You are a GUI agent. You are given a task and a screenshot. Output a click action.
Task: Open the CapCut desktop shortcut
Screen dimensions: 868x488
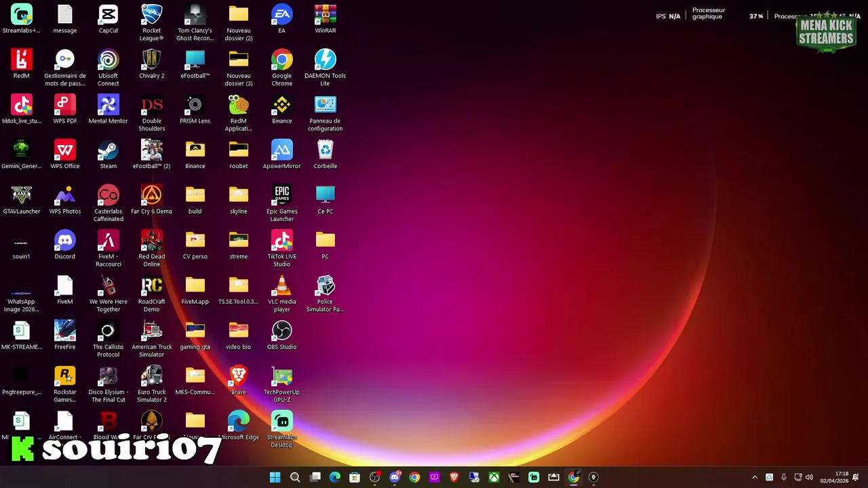click(108, 19)
